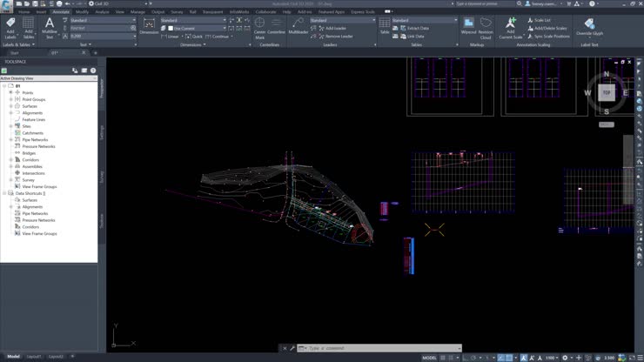The height and width of the screenshot is (362, 644).
Task: Click the TOP face of ViewCube
Action: pos(607,93)
